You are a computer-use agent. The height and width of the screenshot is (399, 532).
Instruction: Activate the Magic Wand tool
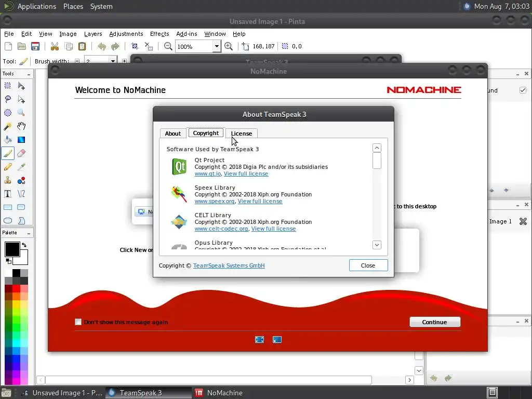point(7,126)
